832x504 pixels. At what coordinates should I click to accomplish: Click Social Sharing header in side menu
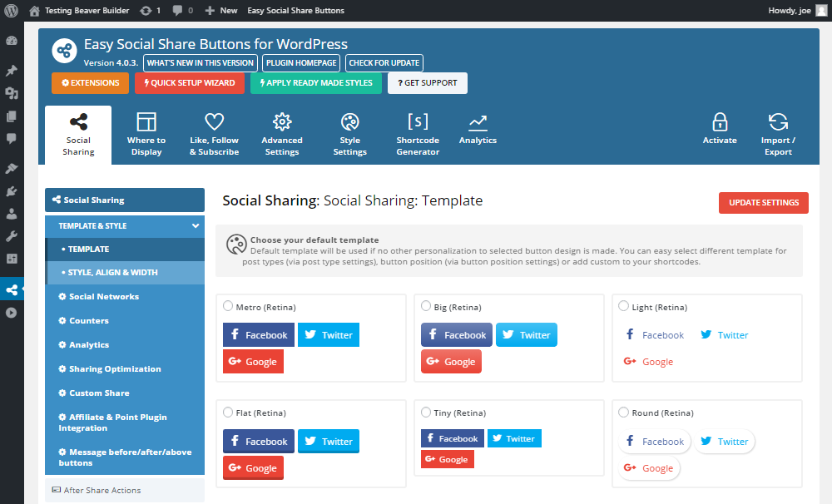pos(125,200)
